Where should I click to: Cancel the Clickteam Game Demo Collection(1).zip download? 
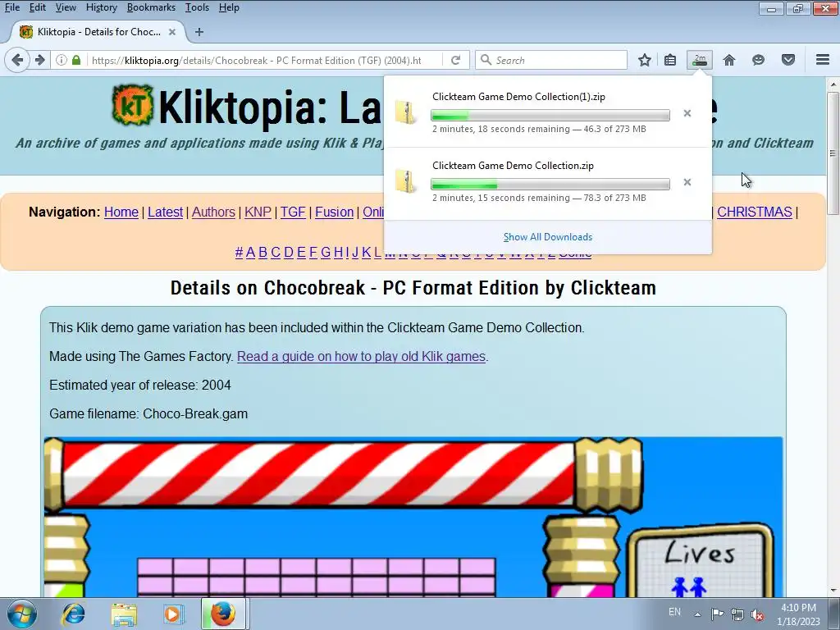687,113
